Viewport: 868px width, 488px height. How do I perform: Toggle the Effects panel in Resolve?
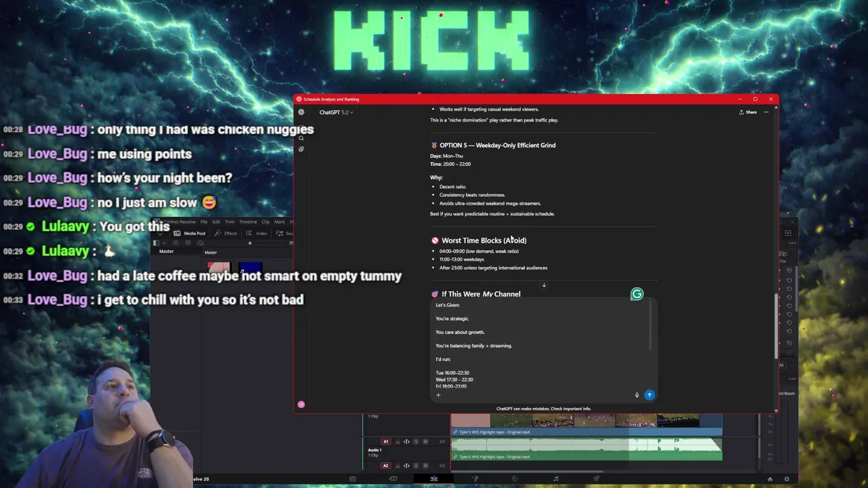(x=226, y=234)
